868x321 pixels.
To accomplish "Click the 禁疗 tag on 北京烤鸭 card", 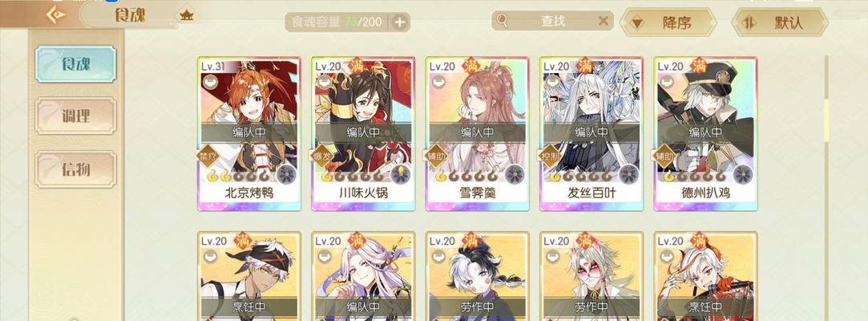I will 208,156.
